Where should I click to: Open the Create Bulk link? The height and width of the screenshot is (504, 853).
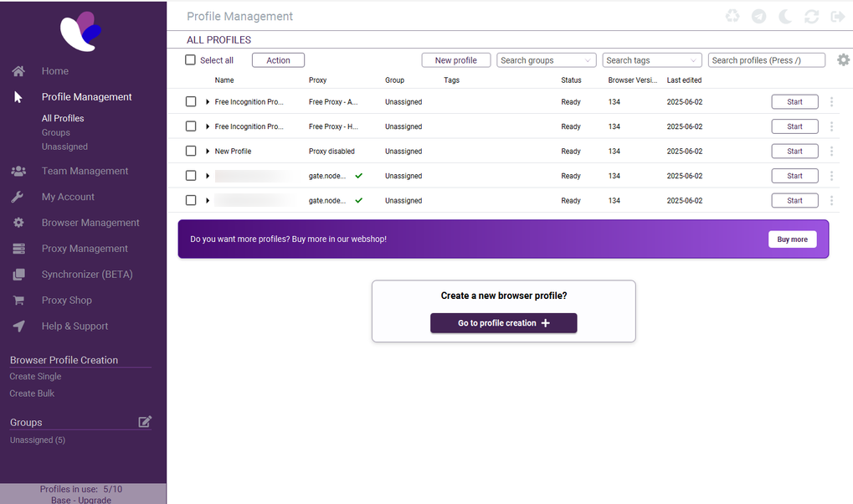(x=32, y=393)
